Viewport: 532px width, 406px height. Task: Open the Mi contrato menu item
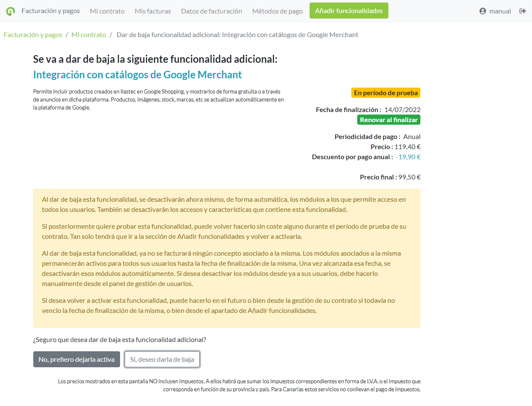tap(107, 11)
